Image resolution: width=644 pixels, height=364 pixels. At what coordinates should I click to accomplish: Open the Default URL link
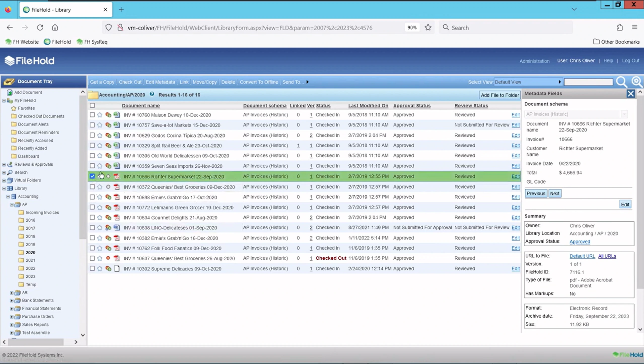click(582, 256)
